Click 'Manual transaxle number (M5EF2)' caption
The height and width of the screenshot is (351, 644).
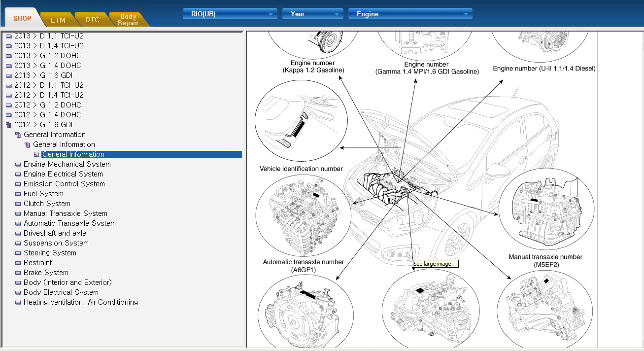click(545, 261)
